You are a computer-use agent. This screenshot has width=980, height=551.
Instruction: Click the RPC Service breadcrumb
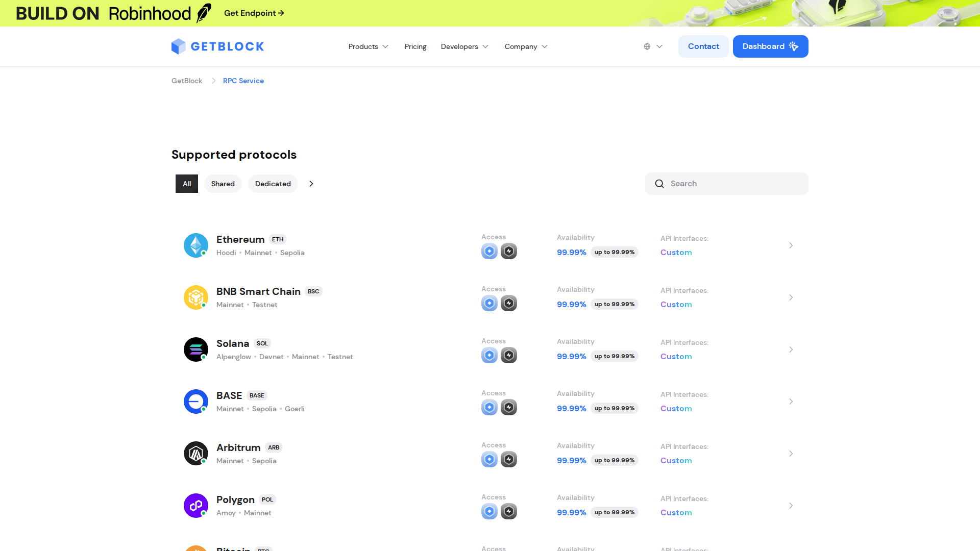243,81
